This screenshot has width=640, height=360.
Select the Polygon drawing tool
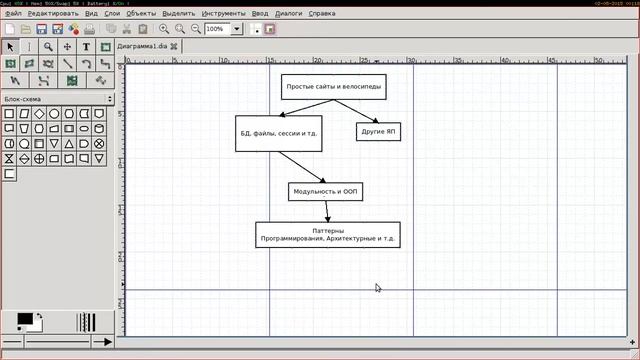point(29,64)
